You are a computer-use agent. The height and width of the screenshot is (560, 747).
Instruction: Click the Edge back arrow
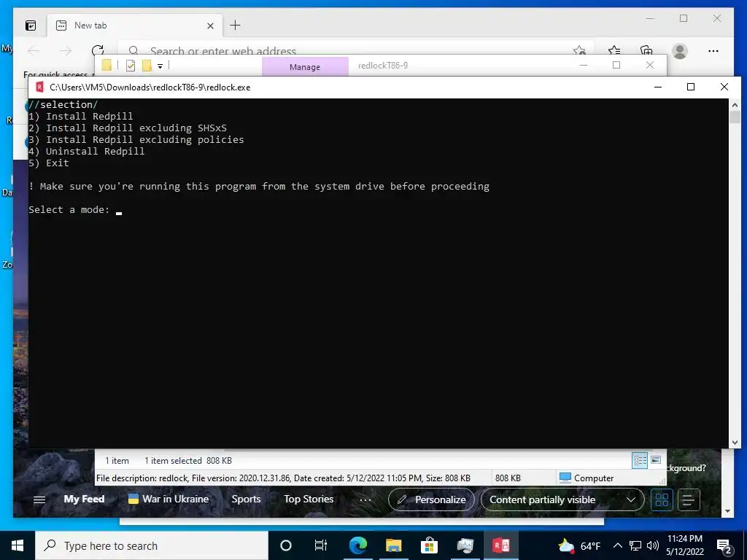click(x=34, y=50)
